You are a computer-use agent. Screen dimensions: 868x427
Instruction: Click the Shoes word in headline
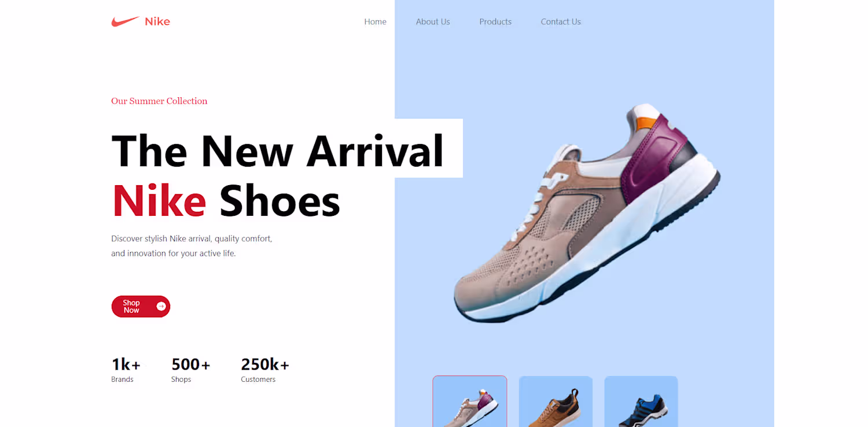pyautogui.click(x=279, y=201)
